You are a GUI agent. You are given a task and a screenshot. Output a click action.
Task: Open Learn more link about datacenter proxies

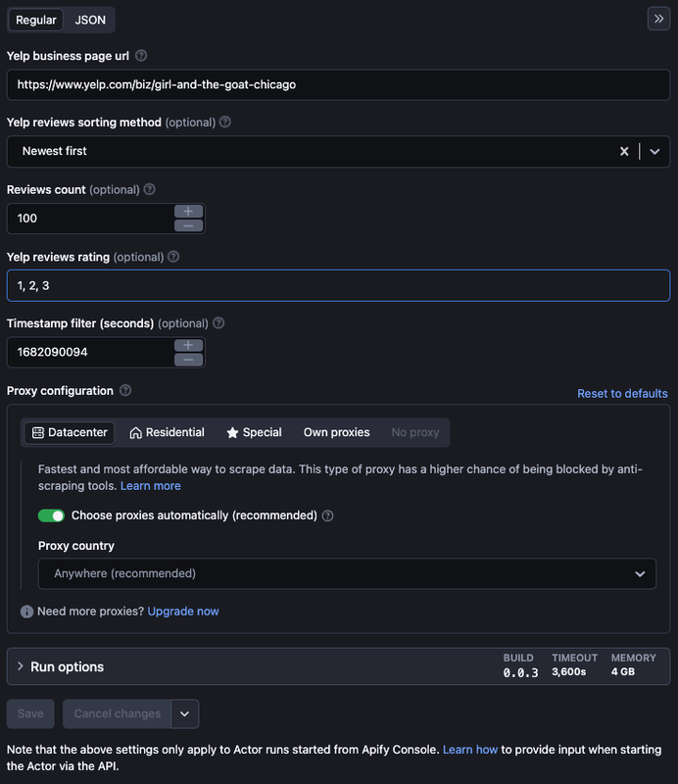click(151, 485)
